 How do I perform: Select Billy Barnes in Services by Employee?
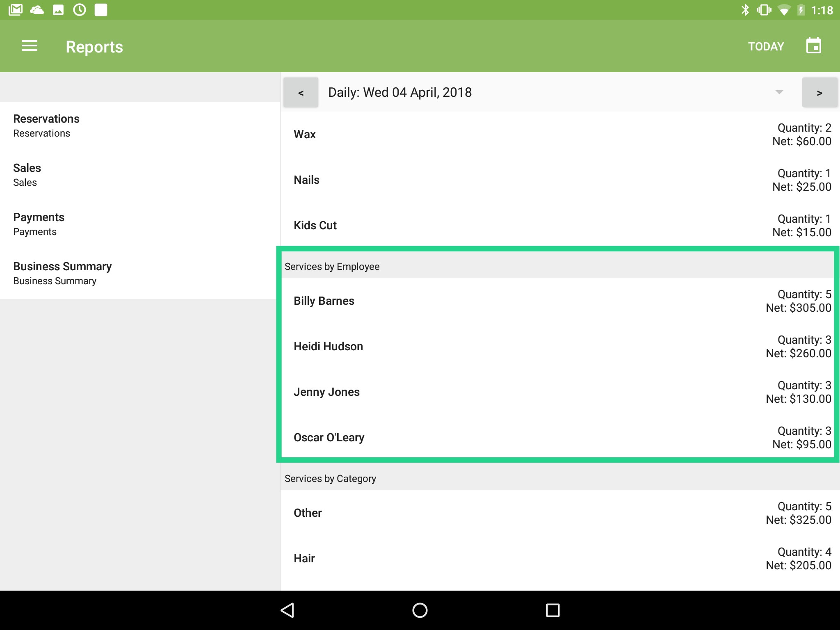coord(558,301)
